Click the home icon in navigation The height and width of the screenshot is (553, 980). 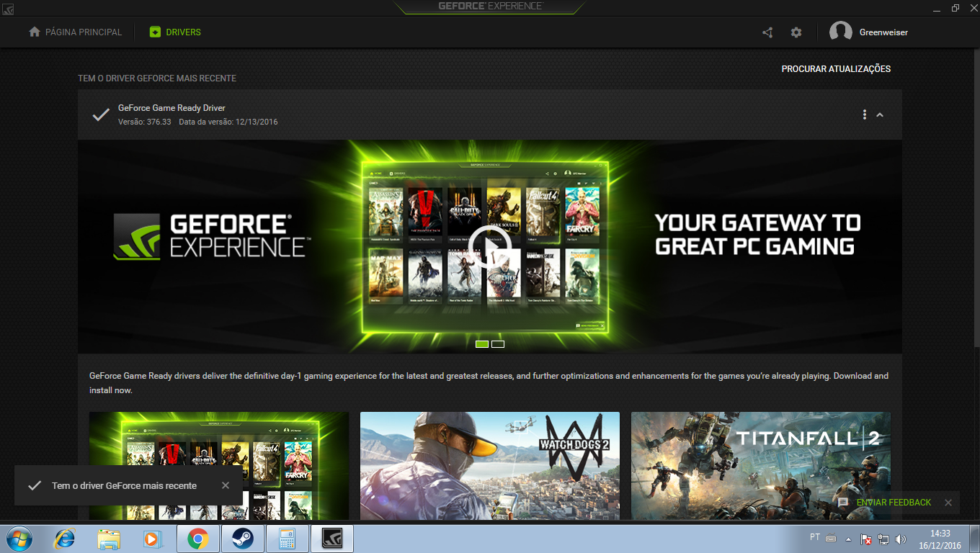[35, 32]
